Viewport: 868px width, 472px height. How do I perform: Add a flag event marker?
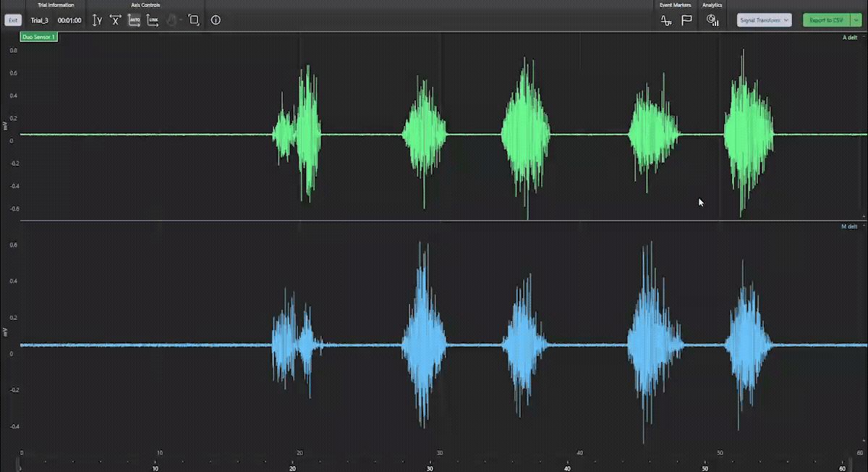686,20
